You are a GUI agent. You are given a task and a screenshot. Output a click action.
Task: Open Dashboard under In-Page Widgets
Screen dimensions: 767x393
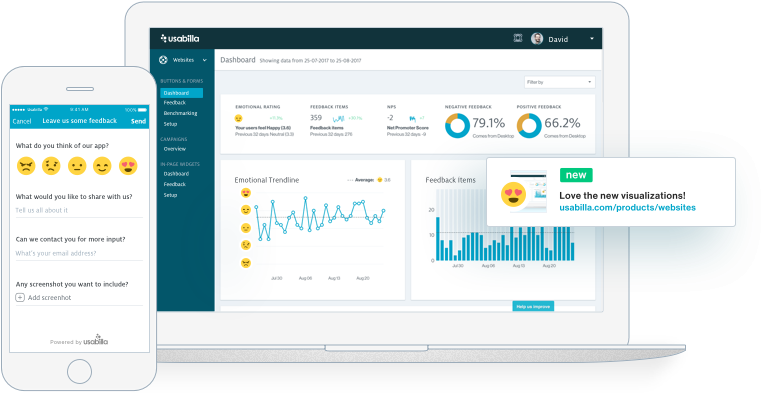coord(176,174)
